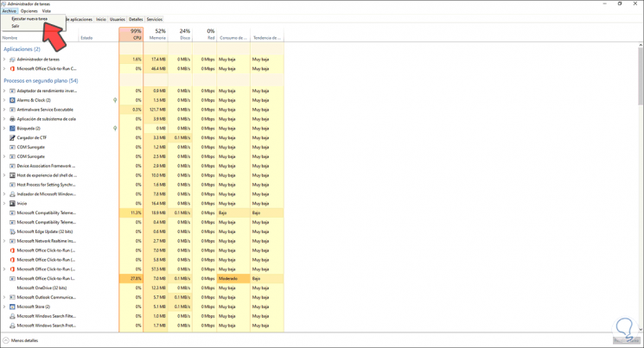Sort by the Consumo de... column header
Image resolution: width=644 pixels, height=348 pixels.
pos(233,35)
